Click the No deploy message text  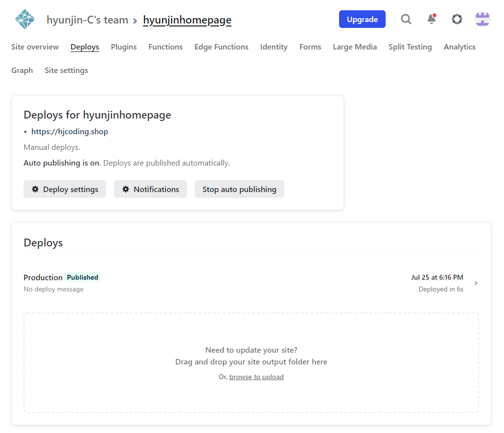click(x=54, y=289)
